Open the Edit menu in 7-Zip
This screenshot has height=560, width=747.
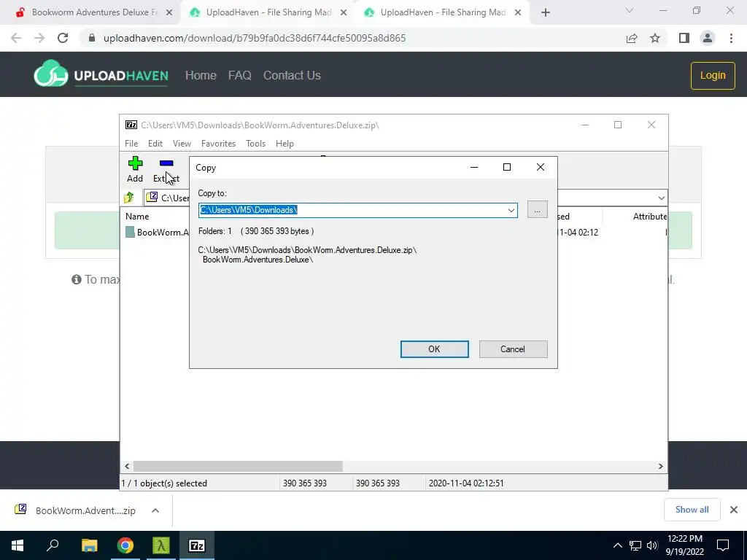pos(155,144)
